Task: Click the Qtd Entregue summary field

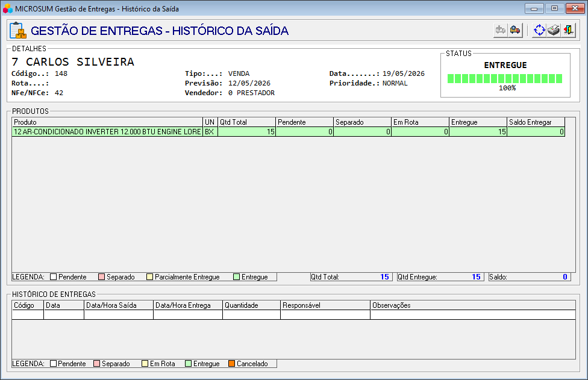Action: point(440,277)
